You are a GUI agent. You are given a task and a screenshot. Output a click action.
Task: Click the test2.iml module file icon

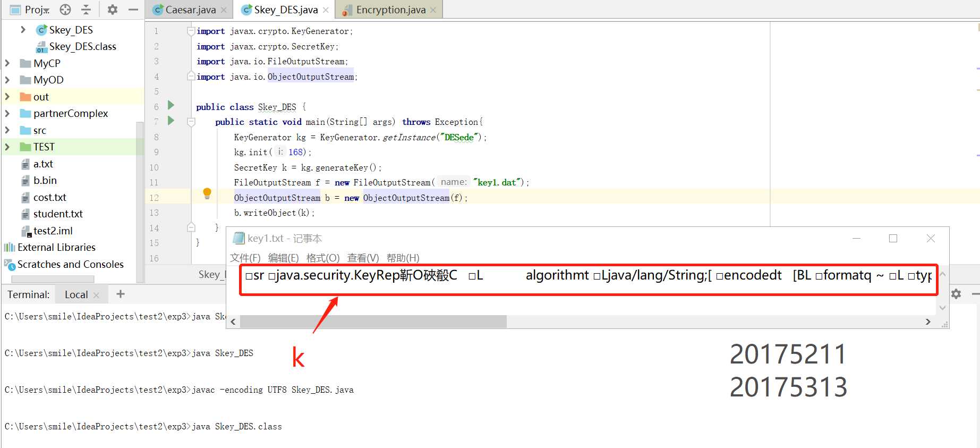26,231
